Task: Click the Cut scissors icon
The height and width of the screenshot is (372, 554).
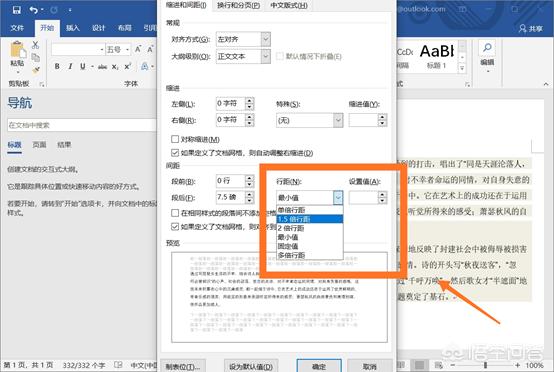Action: pos(35,45)
